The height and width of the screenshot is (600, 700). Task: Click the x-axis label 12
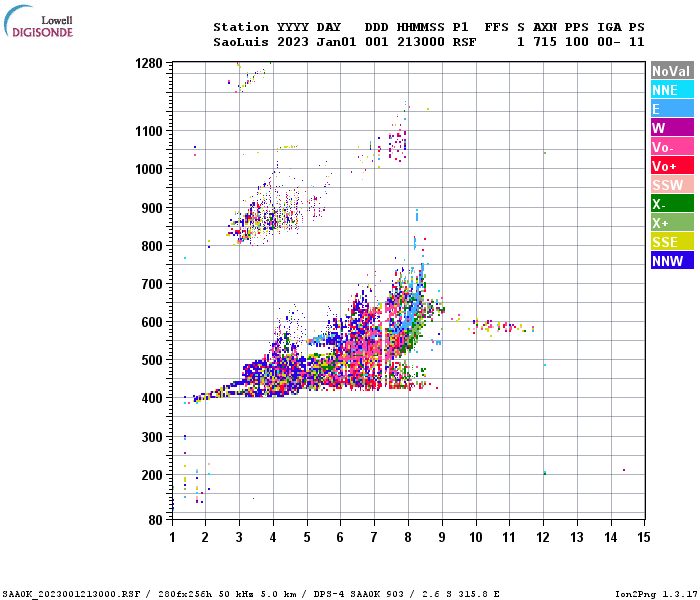543,537
